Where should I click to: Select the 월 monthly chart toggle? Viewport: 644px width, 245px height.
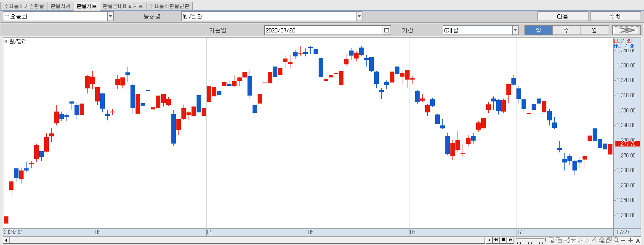(594, 30)
